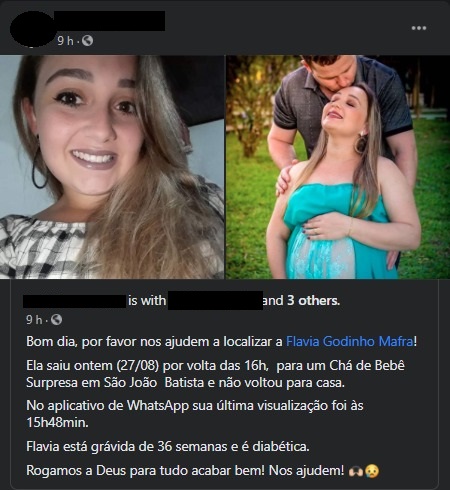Click the crying face emoji
450x490 pixels.
372,471
